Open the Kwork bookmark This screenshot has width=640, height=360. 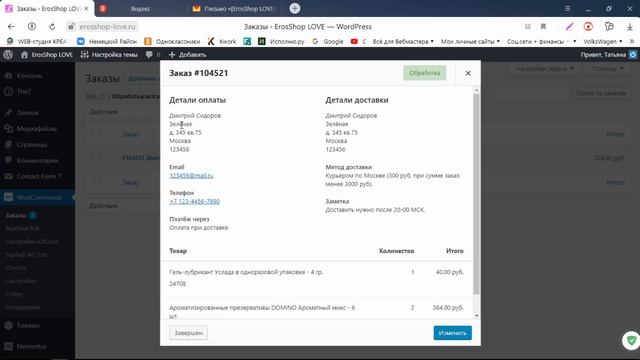click(222, 41)
